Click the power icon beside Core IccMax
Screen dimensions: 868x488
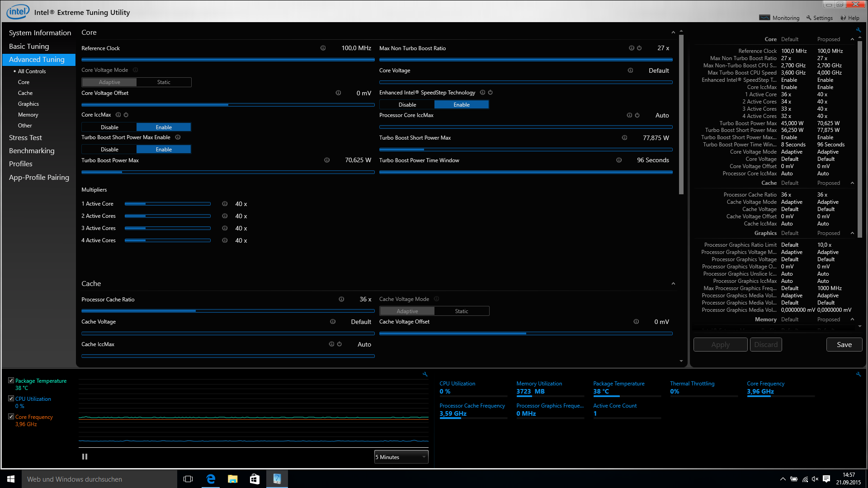pyautogui.click(x=126, y=115)
